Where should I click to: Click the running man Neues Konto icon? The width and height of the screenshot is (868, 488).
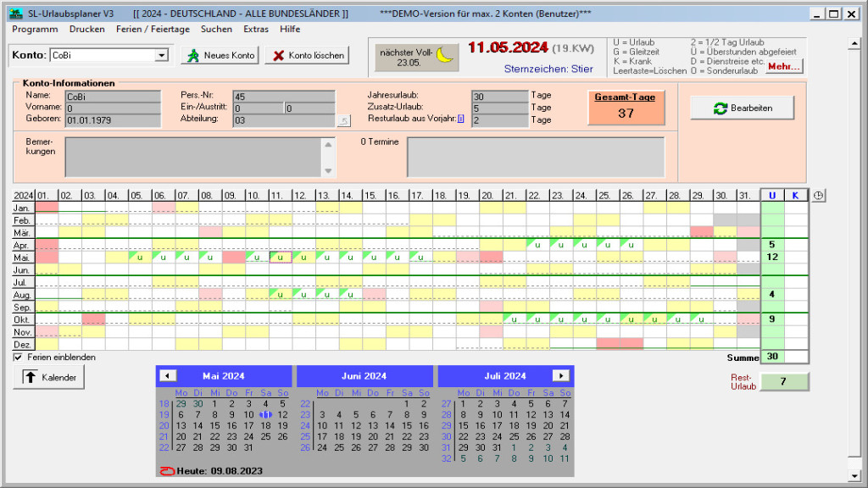[193, 55]
